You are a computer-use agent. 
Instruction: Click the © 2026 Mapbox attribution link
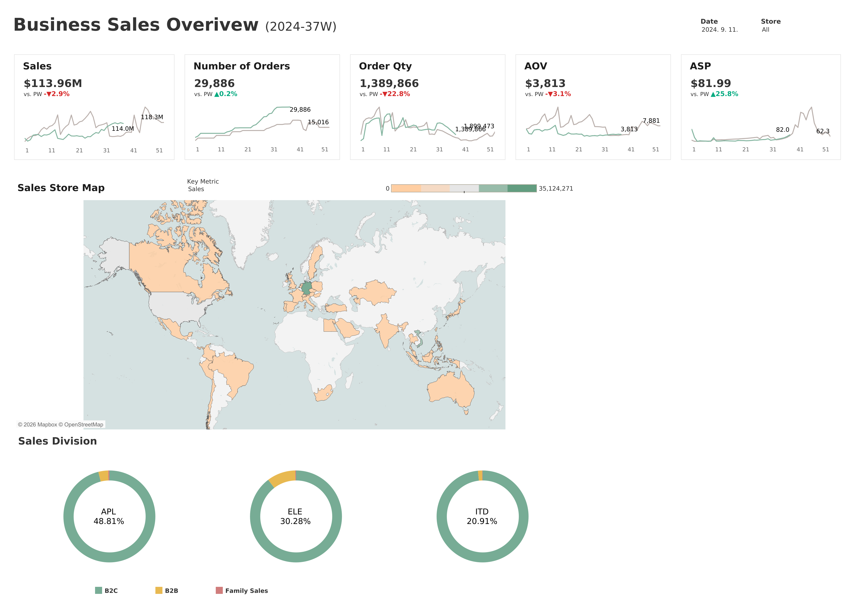pyautogui.click(x=37, y=424)
